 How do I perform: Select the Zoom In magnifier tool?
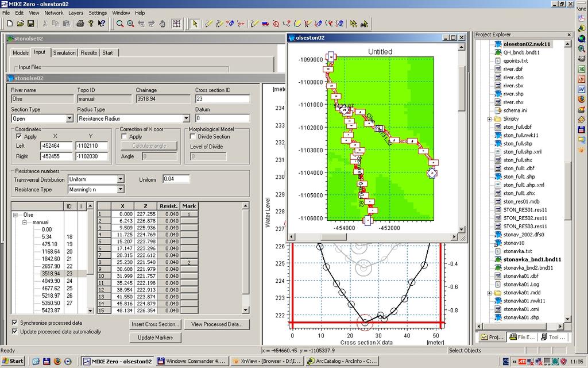[119, 24]
